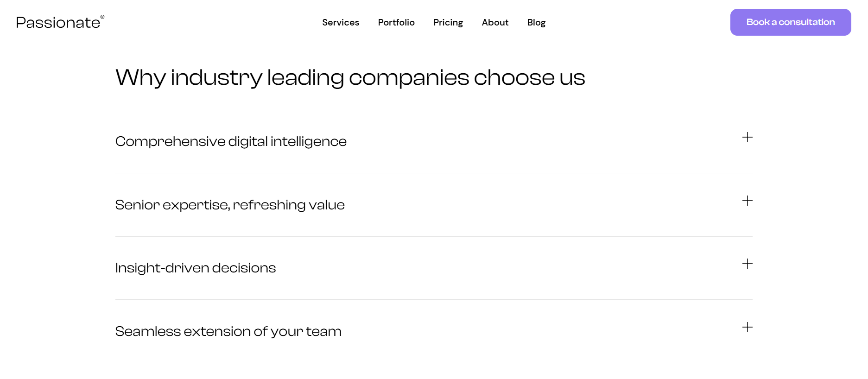Open the Blog link
868x379 pixels.
pyautogui.click(x=536, y=22)
